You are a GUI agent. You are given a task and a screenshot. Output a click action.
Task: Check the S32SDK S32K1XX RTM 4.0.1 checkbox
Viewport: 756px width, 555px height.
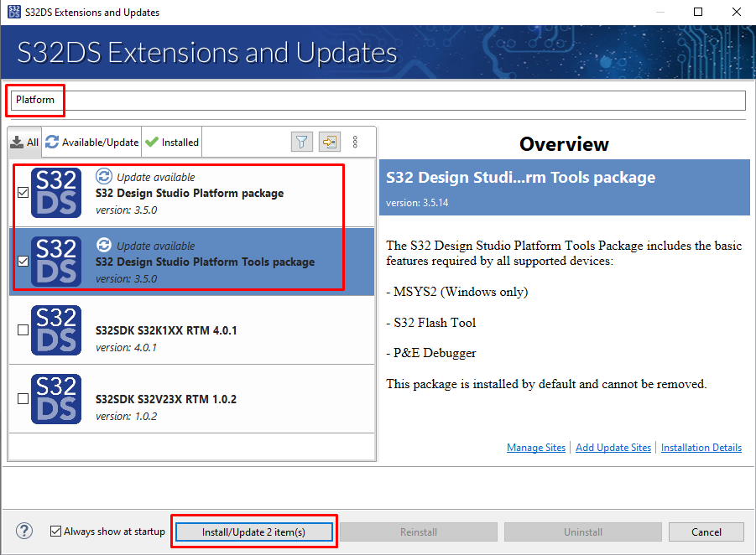click(x=23, y=330)
